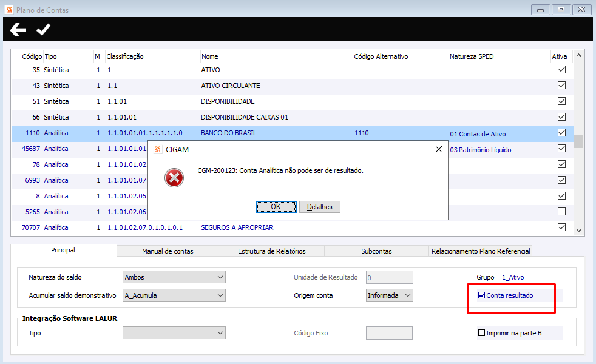The height and width of the screenshot is (364, 596).
Task: Select DISPONIBILIDADE CAIXAS 01 row
Action: click(x=292, y=117)
